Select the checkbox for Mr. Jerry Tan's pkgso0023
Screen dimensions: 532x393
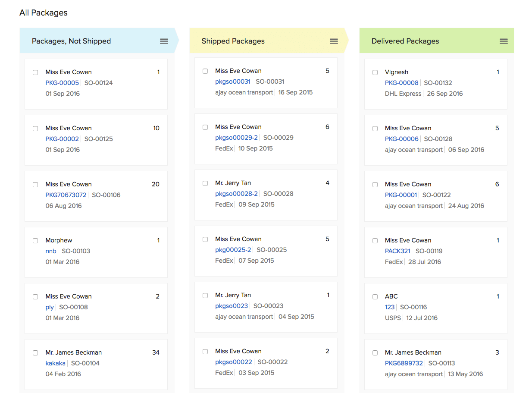point(205,295)
